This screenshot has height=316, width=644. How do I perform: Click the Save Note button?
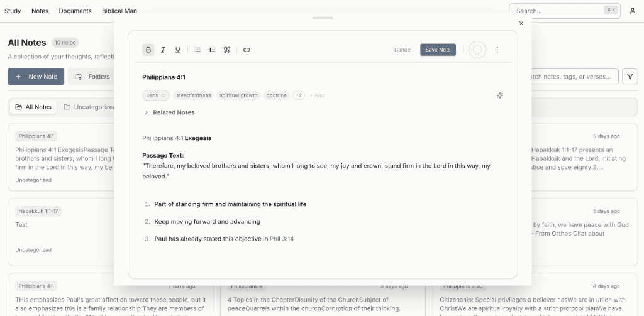[438, 50]
